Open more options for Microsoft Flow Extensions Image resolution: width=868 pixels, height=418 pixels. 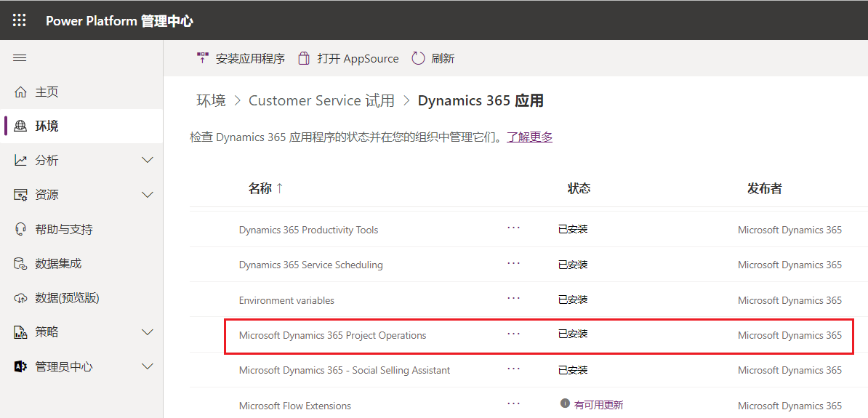click(514, 403)
